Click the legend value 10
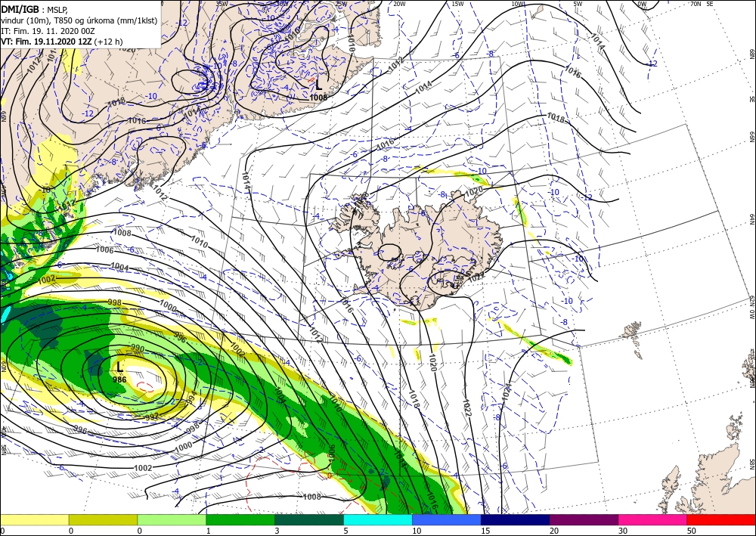Viewport: 756px width, 536px height. pyautogui.click(x=417, y=531)
